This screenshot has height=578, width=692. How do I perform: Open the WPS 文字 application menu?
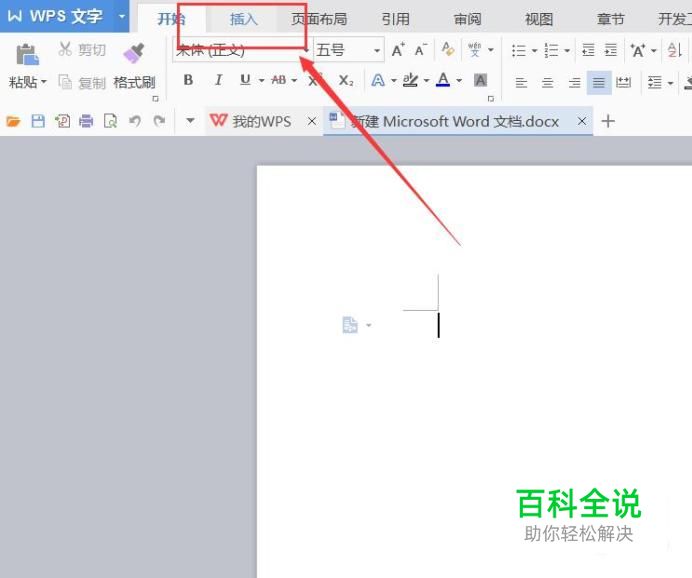[x=56, y=16]
